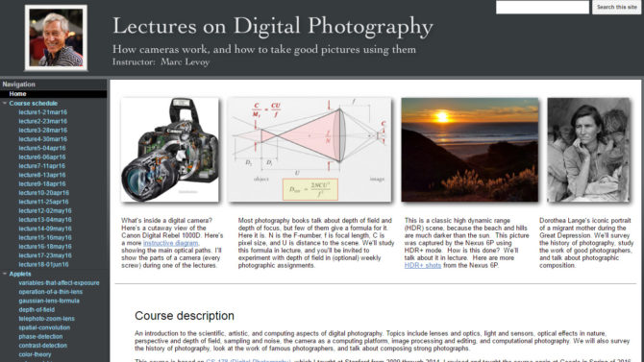Click the Search this site button
This screenshot has height=362, width=644.
(616, 7)
